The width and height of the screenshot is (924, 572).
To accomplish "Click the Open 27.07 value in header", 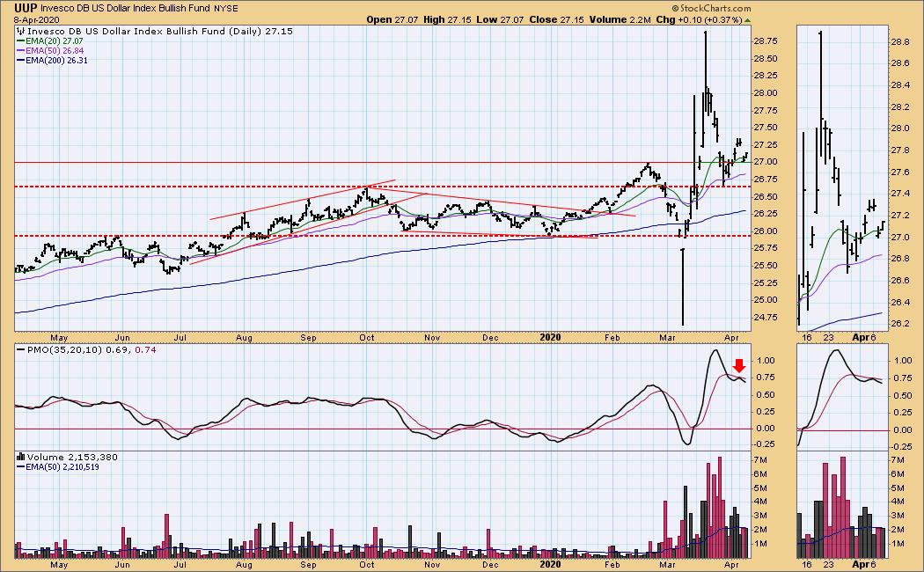I will point(392,19).
